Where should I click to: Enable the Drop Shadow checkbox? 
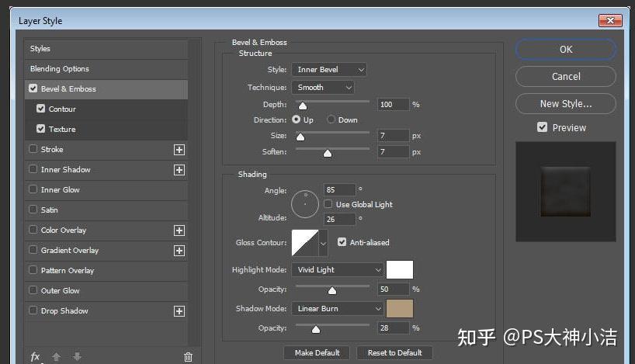click(x=33, y=310)
